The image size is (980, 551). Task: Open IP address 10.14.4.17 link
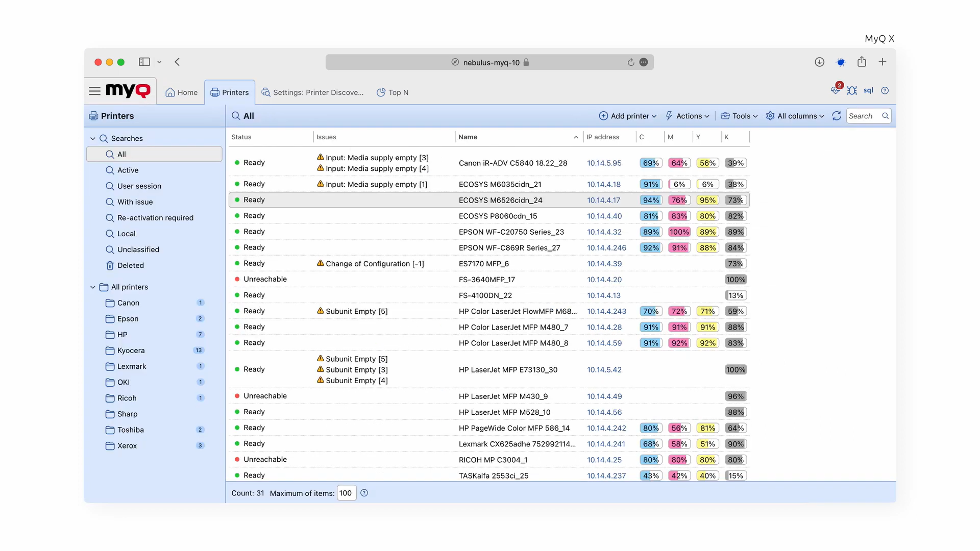click(604, 200)
